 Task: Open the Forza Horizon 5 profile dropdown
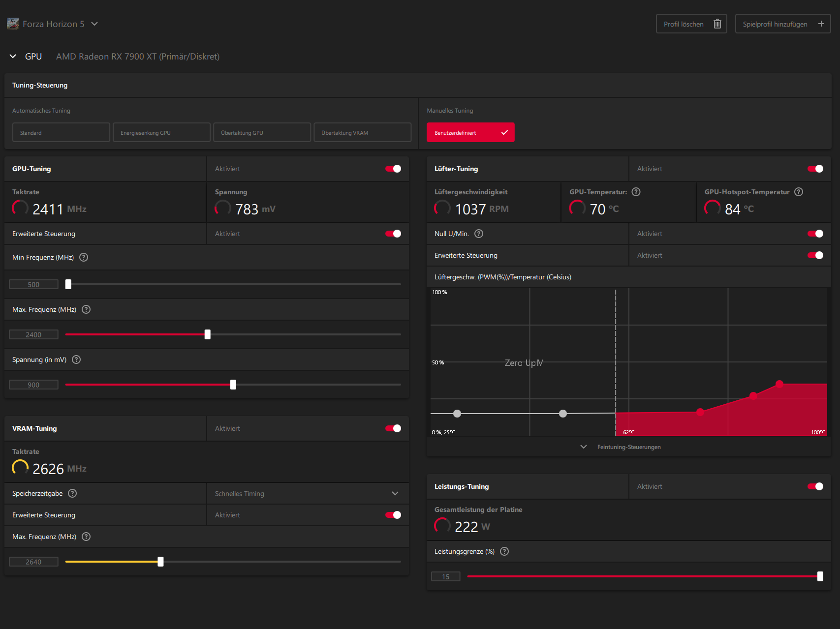(94, 24)
